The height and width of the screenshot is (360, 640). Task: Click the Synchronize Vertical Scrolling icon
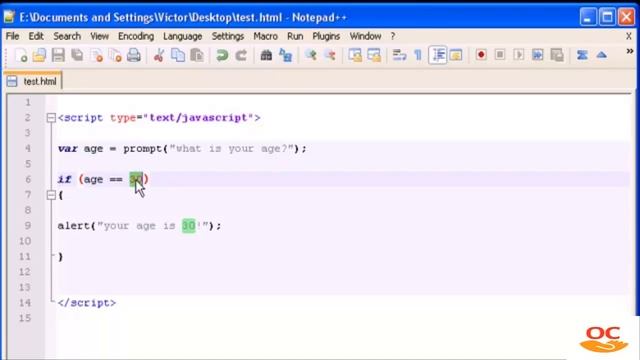[x=355, y=55]
